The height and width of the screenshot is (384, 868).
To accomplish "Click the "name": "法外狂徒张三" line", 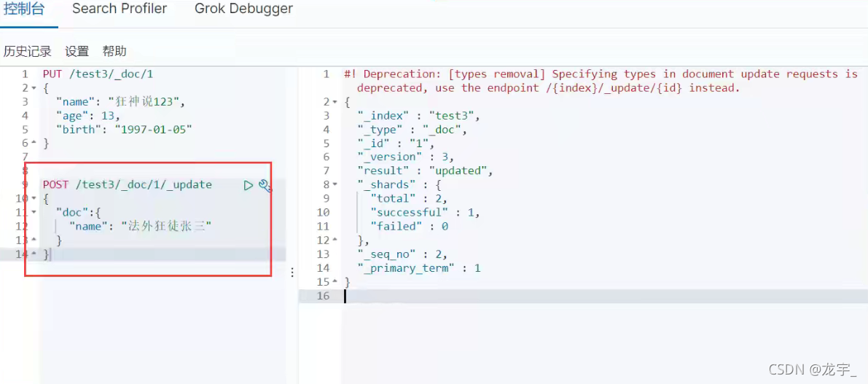I will (x=141, y=227).
